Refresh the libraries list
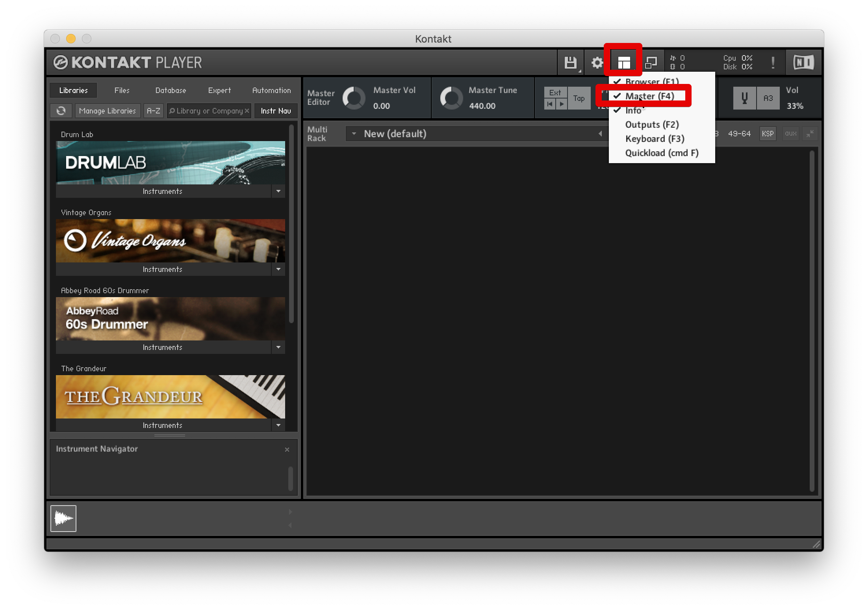 pyautogui.click(x=61, y=111)
